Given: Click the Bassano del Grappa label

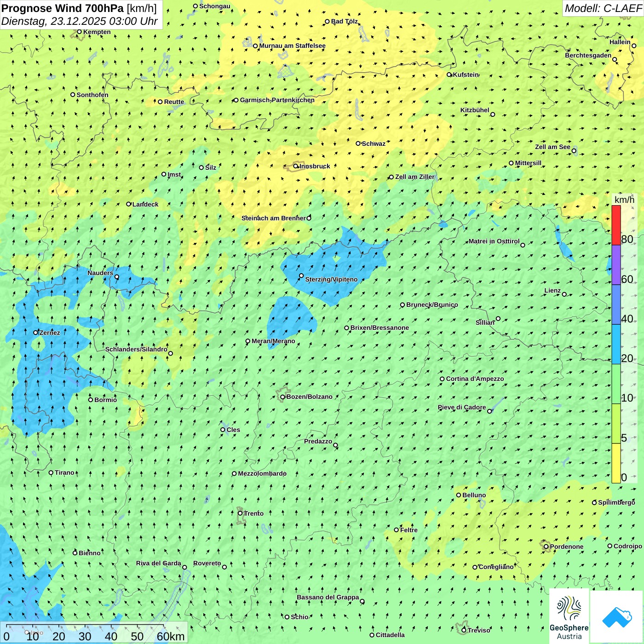Looking at the screenshot, I should click(x=328, y=597).
